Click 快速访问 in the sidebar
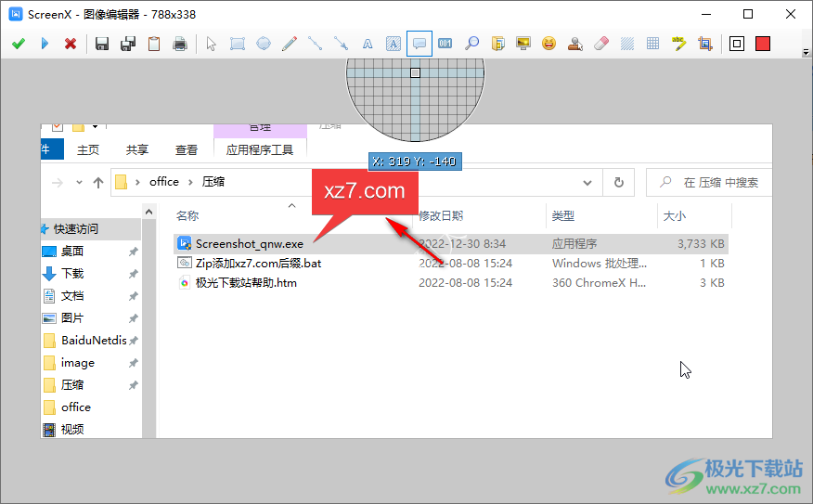 [x=76, y=228]
